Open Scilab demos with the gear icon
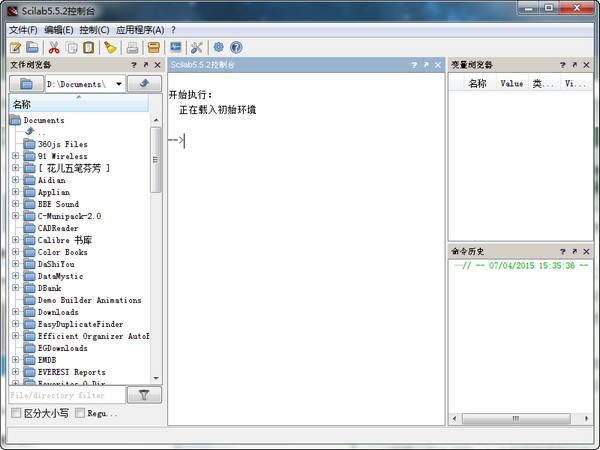The width and height of the screenshot is (600, 450). pos(218,47)
